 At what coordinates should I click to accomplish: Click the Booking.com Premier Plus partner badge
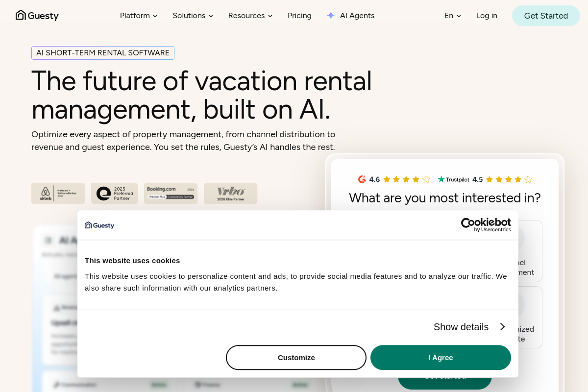[x=171, y=194]
